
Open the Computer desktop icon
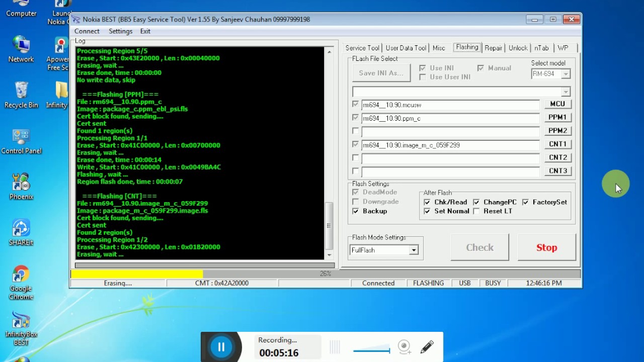click(21, 9)
